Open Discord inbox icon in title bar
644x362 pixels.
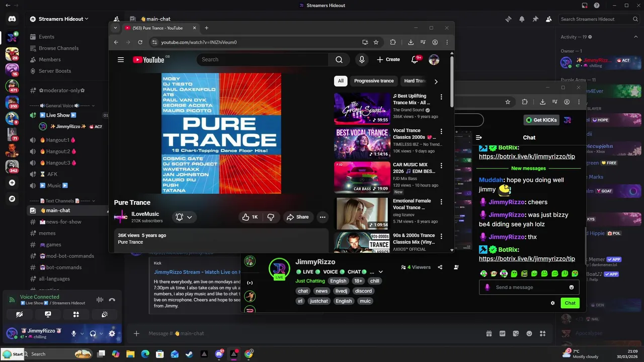click(x=585, y=6)
